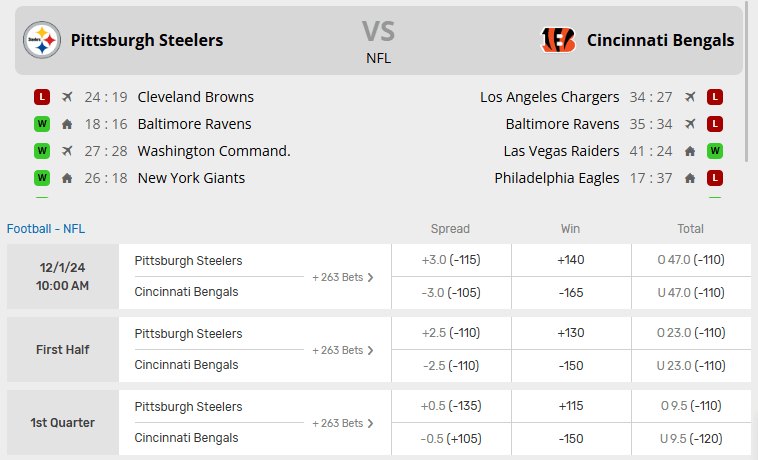Viewport: 758px width, 460px height.
Task: Select Bengals -165 full game moneyline
Action: point(571,292)
